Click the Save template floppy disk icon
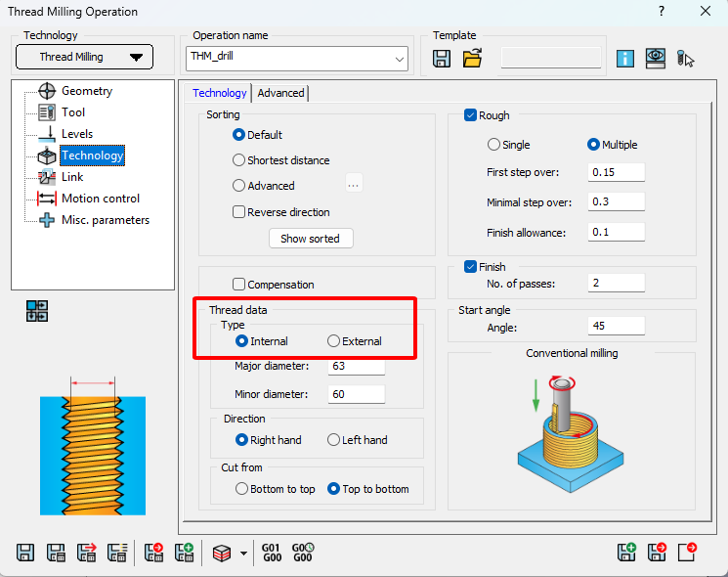728x577 pixels. pos(442,58)
